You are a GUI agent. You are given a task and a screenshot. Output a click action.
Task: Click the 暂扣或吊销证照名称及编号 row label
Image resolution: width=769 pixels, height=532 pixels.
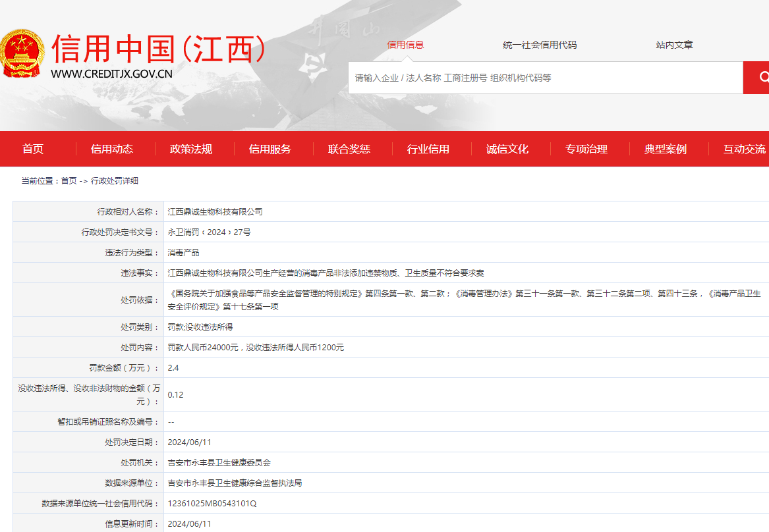(x=108, y=422)
